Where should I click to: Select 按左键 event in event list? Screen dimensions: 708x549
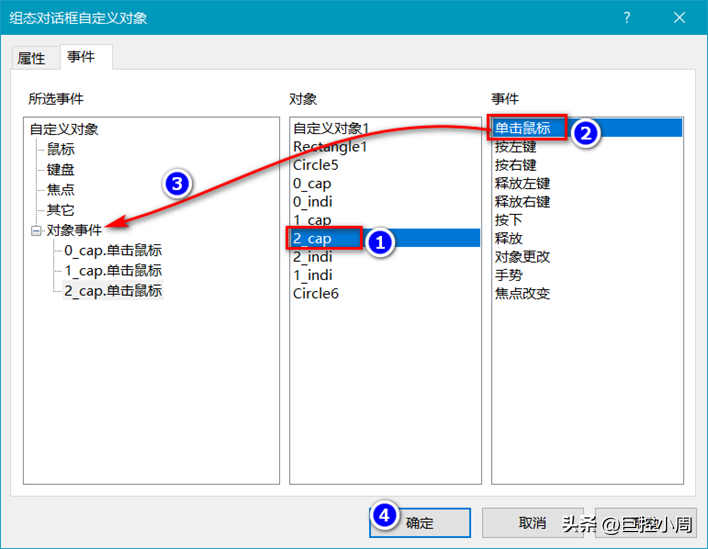(x=515, y=147)
